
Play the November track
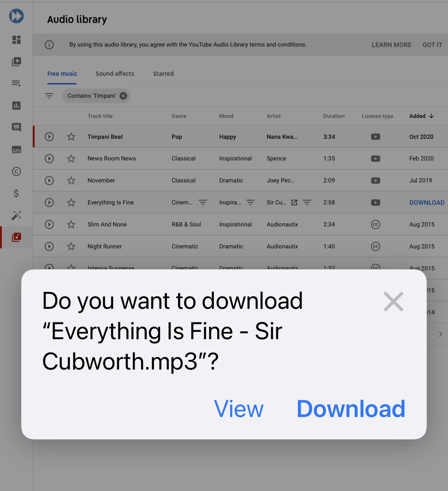(x=49, y=180)
